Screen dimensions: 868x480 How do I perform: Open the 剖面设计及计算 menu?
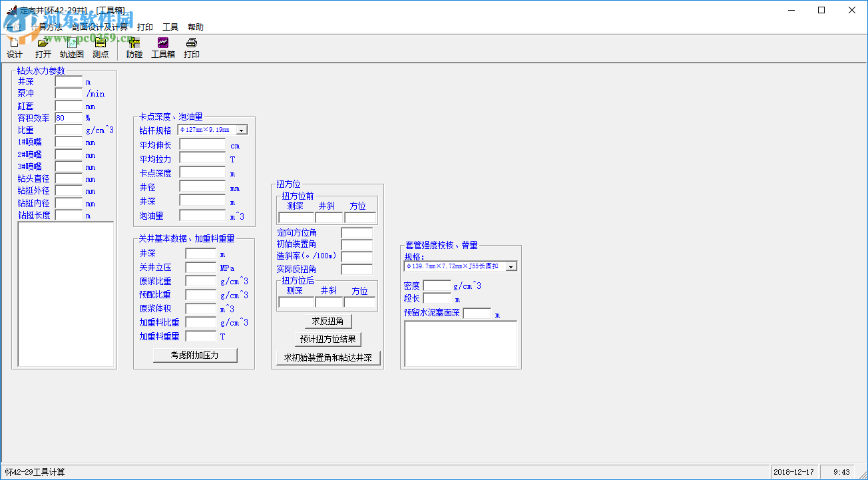pyautogui.click(x=100, y=27)
